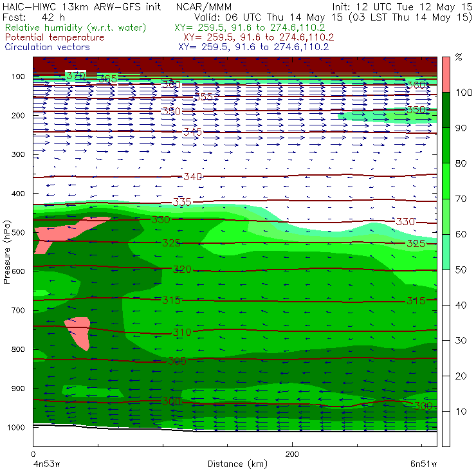Click the '340' contour label
The image size is (476, 476).
pyautogui.click(x=192, y=176)
